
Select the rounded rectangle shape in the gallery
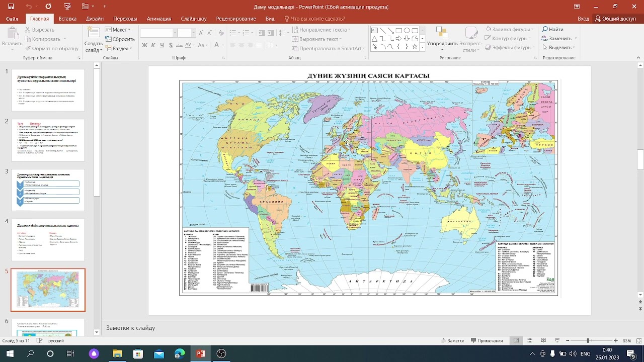(415, 30)
